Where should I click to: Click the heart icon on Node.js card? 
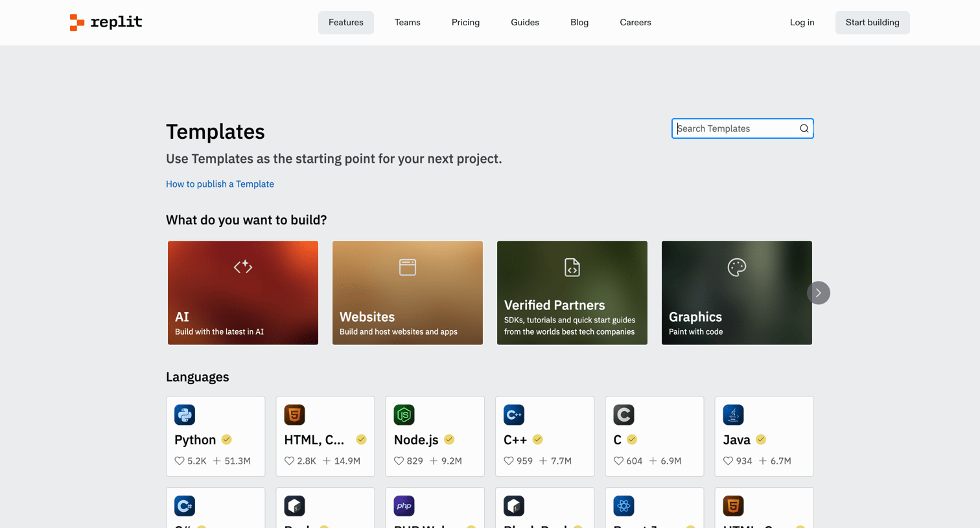399,461
